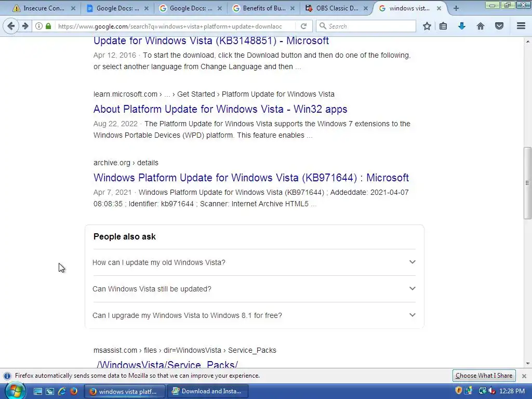This screenshot has height=399, width=532.
Task: Switch to the Benefits of Bu... tab
Action: [264, 8]
